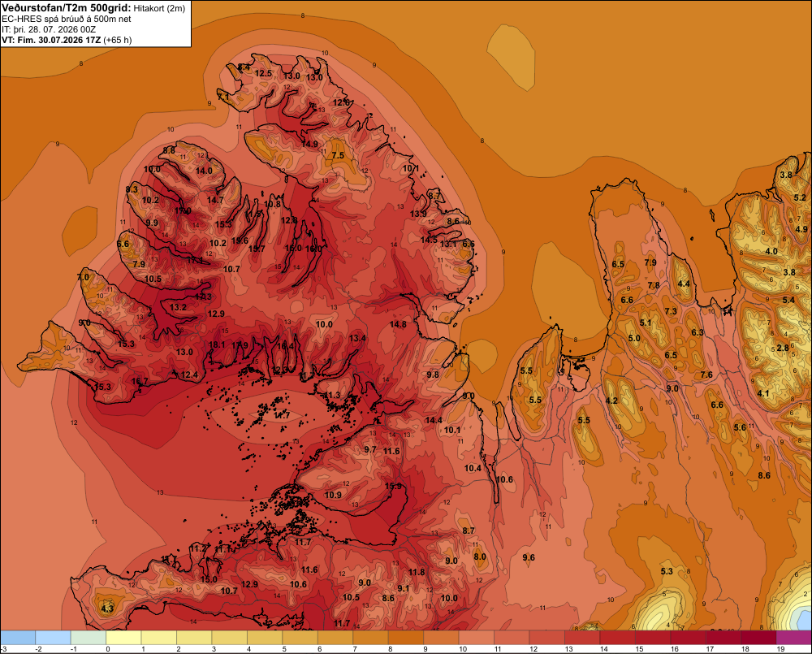The width and height of the screenshot is (812, 654).
Task: Click the 14.8 temperature value
Action: [398, 324]
